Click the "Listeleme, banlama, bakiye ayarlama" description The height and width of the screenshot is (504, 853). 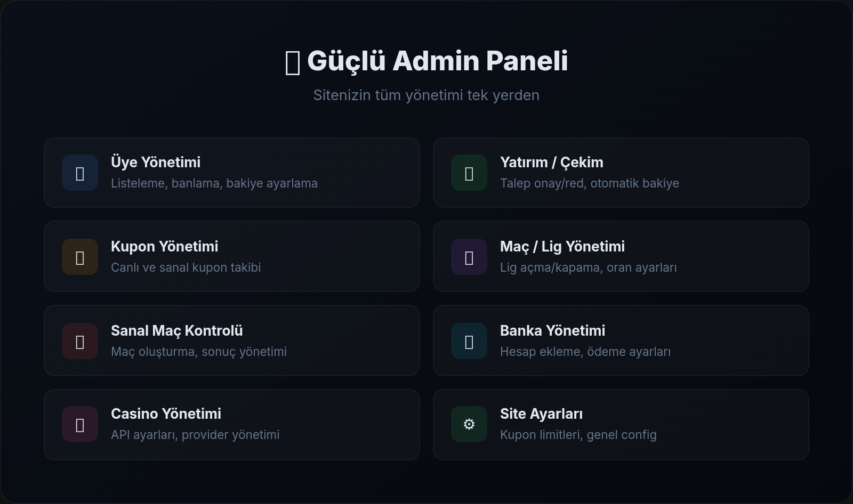[x=214, y=183]
